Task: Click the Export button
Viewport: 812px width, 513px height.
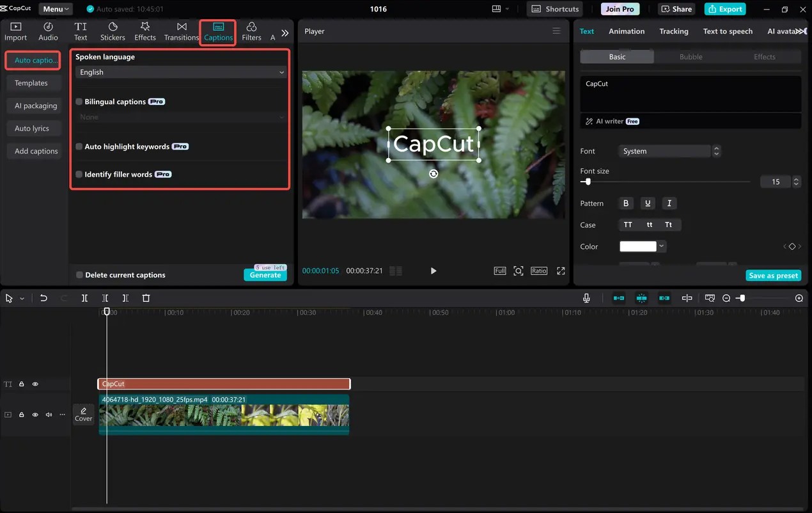Action: (x=725, y=9)
